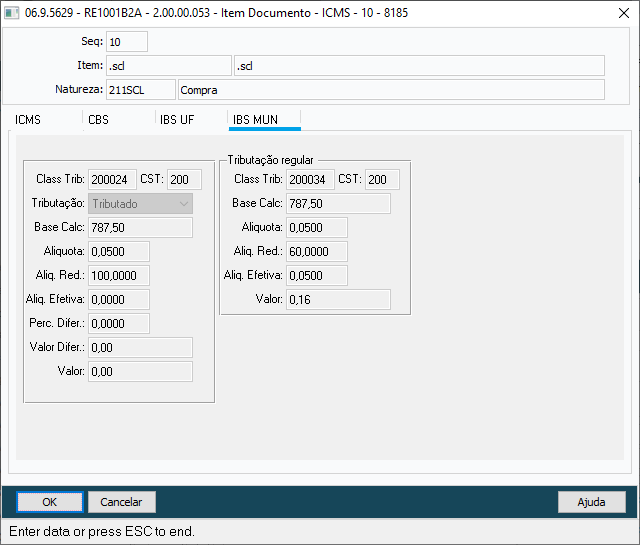Screen dimensions: 640x545
Task: Click the Aliq. Red. field with 60,0000
Action: point(317,251)
